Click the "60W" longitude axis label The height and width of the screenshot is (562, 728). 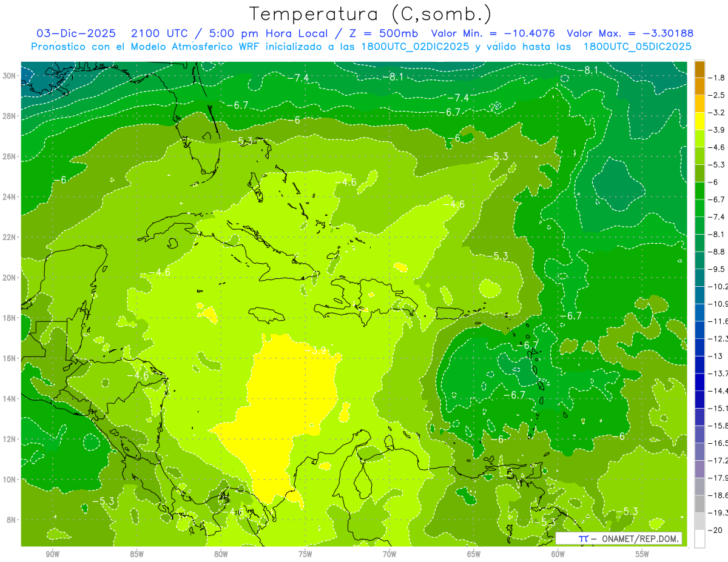click(x=558, y=554)
